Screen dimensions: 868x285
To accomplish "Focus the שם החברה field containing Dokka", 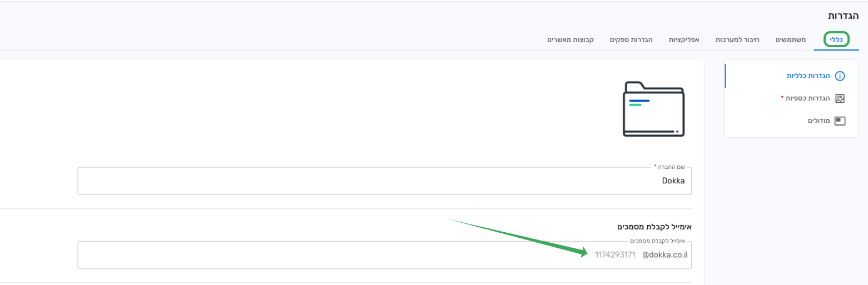I will coord(385,181).
